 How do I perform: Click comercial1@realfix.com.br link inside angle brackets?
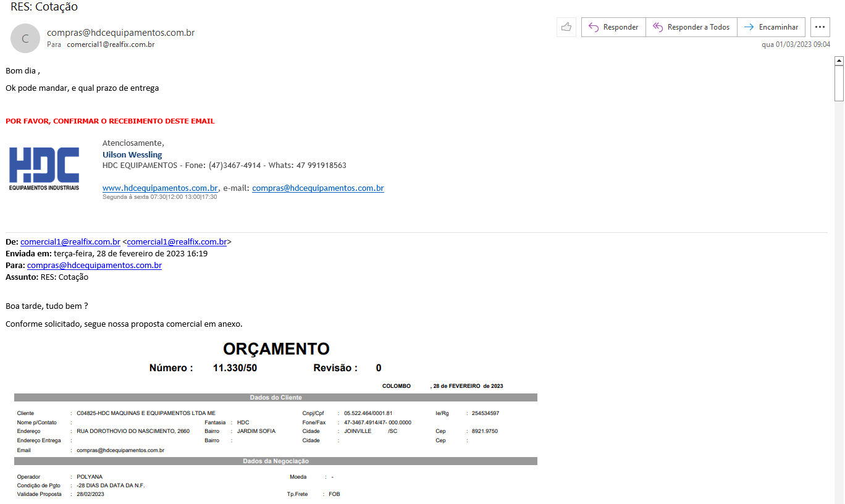[x=177, y=242]
